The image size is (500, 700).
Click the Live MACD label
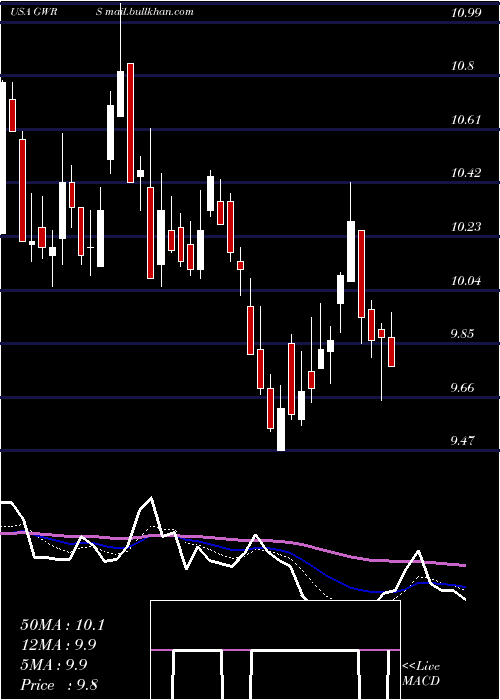pos(421,673)
